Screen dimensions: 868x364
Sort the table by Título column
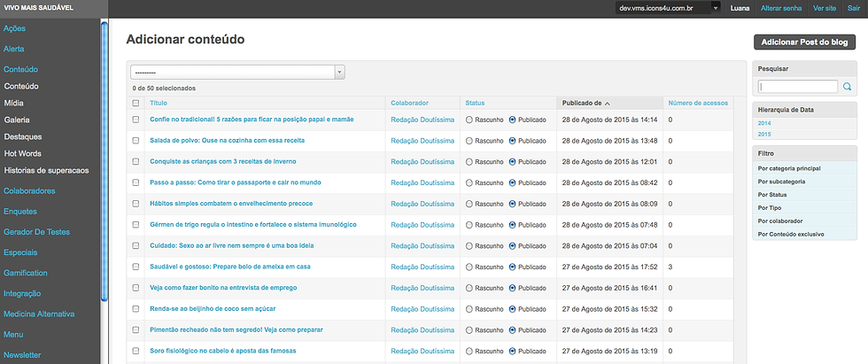click(x=159, y=103)
